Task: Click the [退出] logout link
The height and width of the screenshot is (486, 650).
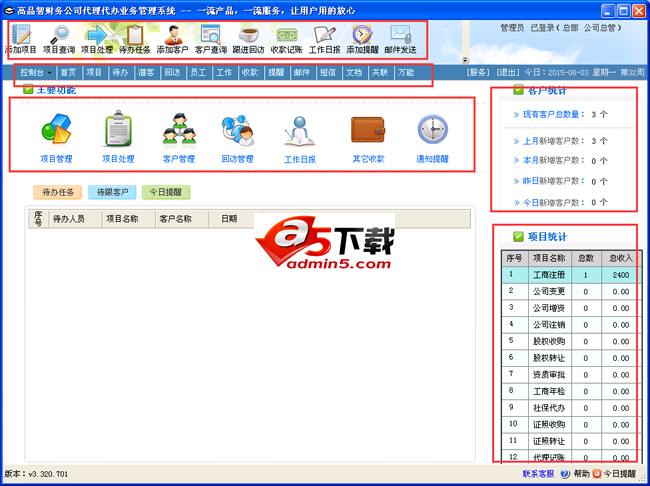Action: [x=508, y=73]
